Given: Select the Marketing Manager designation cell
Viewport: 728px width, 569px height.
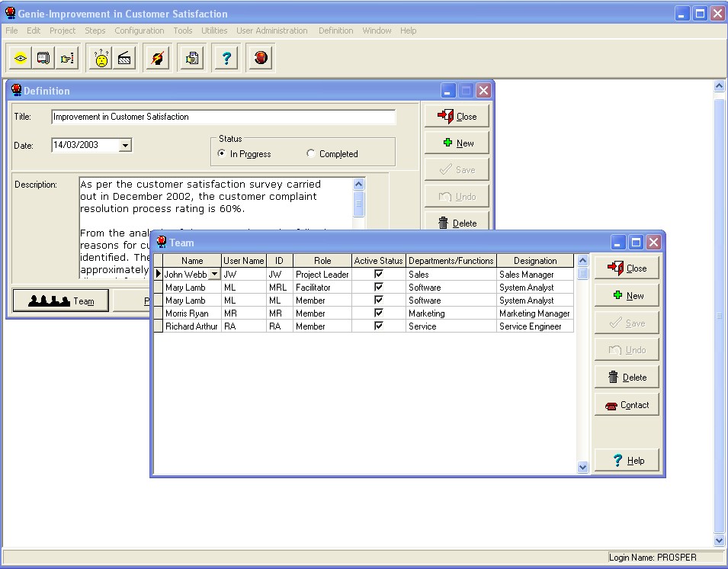Looking at the screenshot, I should [x=535, y=313].
